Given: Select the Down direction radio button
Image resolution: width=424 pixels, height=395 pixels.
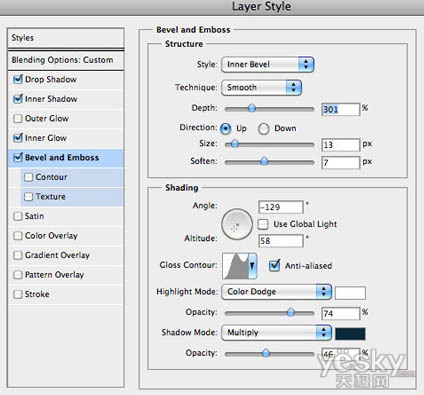Looking at the screenshot, I should point(263,129).
